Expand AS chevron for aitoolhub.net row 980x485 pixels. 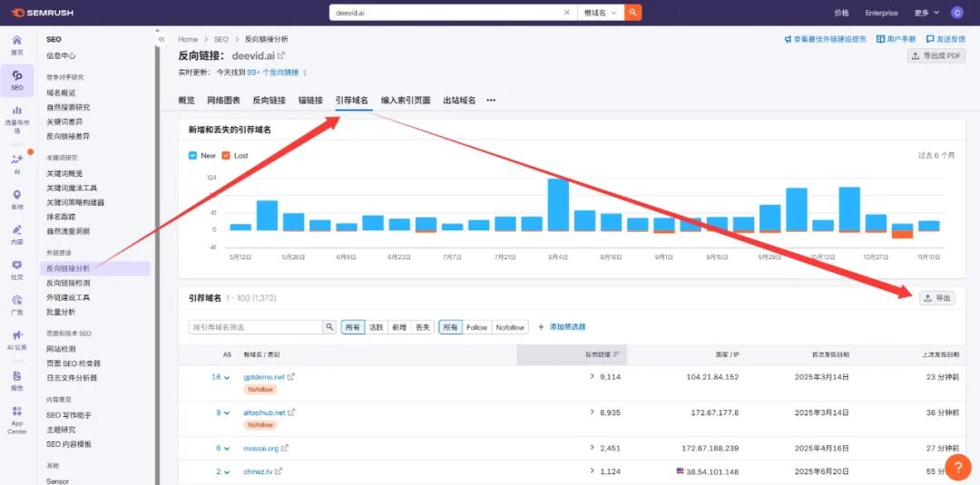(227, 413)
